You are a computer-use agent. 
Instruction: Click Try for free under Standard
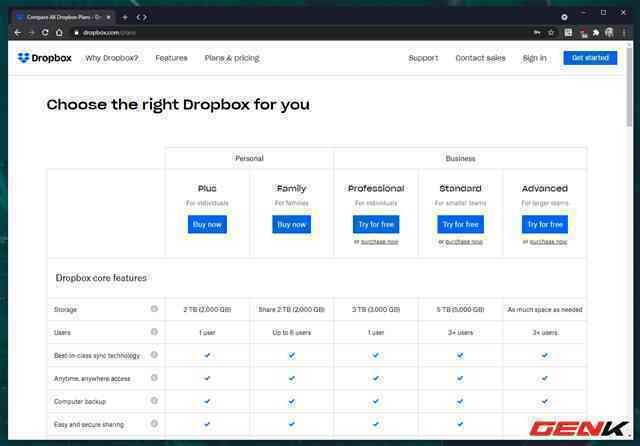pyautogui.click(x=460, y=224)
